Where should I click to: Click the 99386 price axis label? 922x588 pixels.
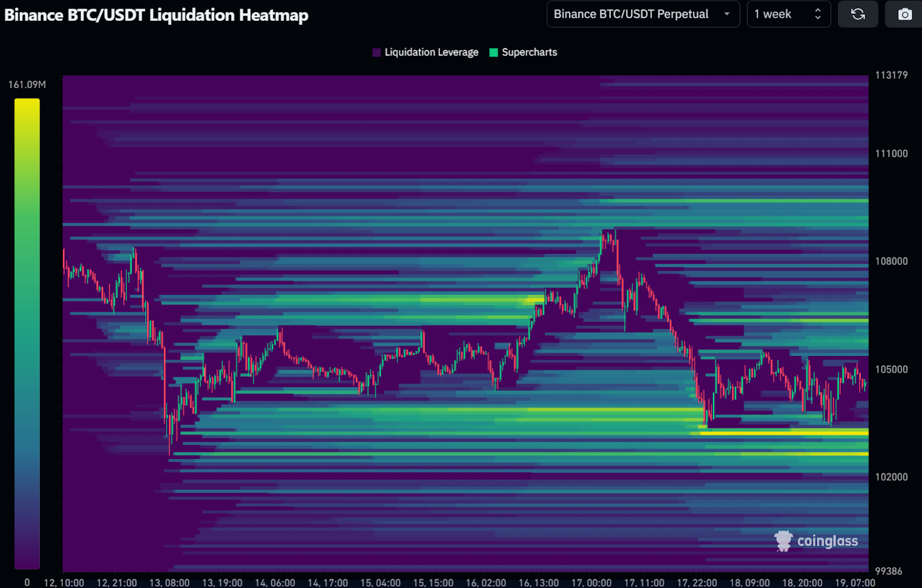[889, 571]
